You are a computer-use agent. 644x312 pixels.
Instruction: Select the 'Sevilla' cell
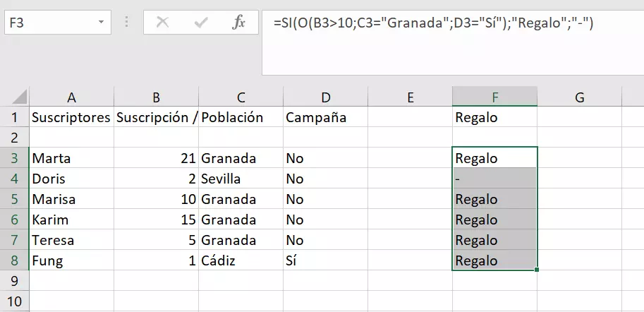[x=241, y=179]
